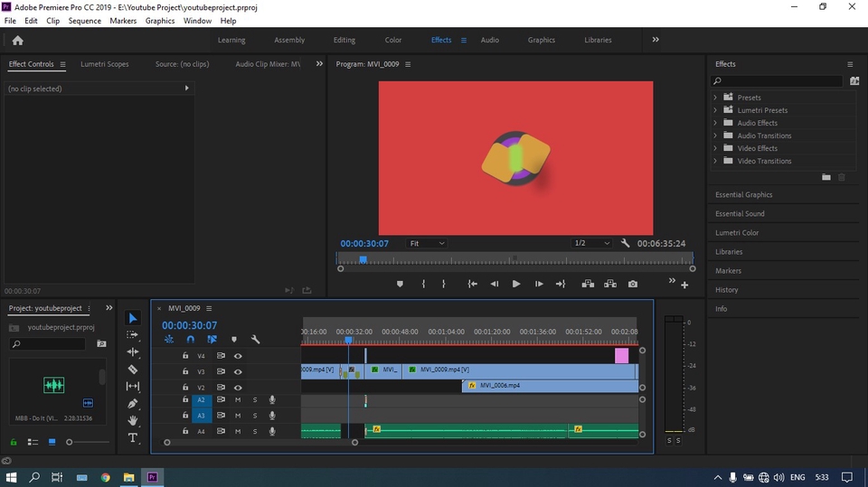Viewport: 868px width, 487px height.
Task: Open timeline wrench settings
Action: click(255, 339)
